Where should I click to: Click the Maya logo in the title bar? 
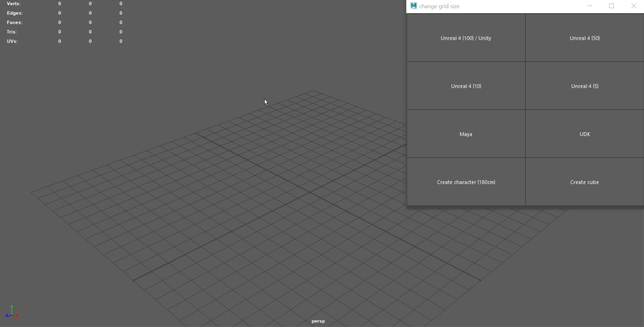point(414,6)
